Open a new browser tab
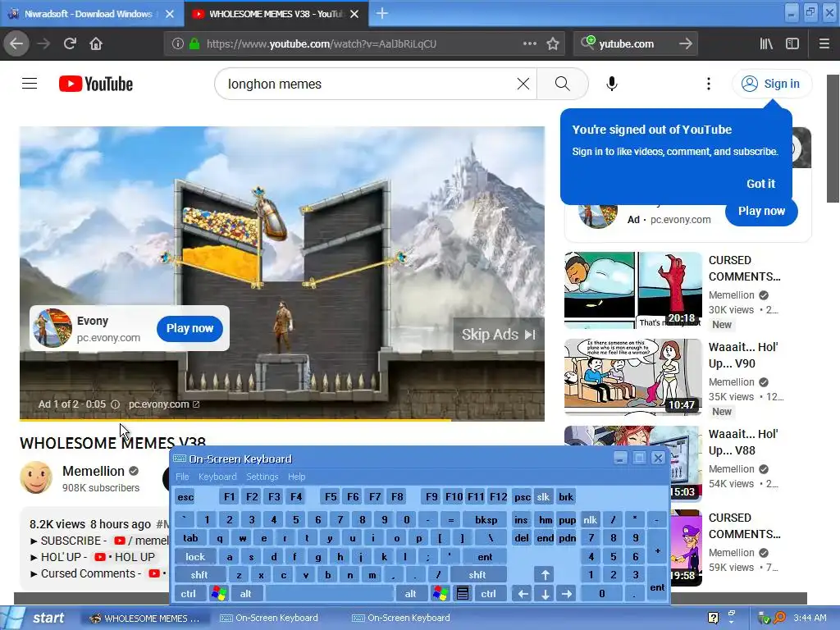The width and height of the screenshot is (840, 630). click(382, 13)
